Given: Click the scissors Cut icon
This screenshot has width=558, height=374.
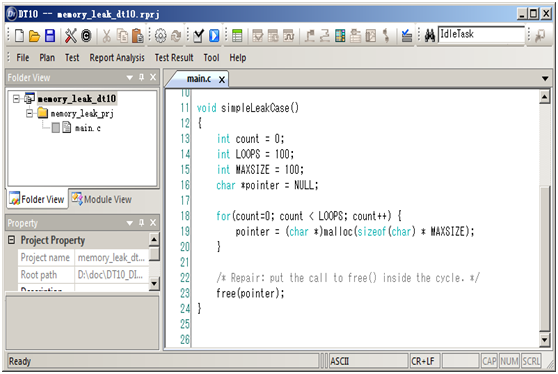Looking at the screenshot, I should [x=106, y=36].
